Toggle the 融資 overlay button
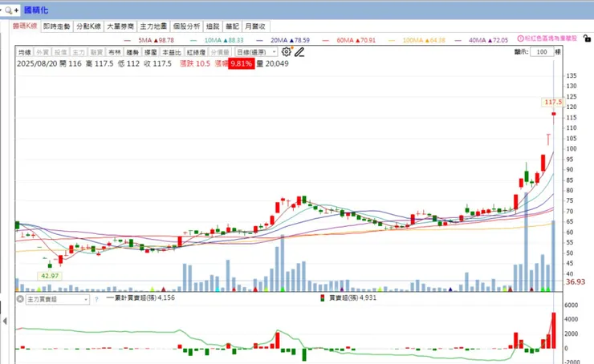 (96, 52)
